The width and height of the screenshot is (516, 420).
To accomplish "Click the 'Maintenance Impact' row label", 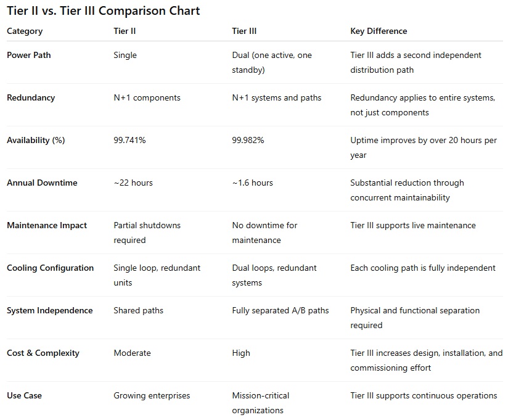I will pyautogui.click(x=47, y=225).
